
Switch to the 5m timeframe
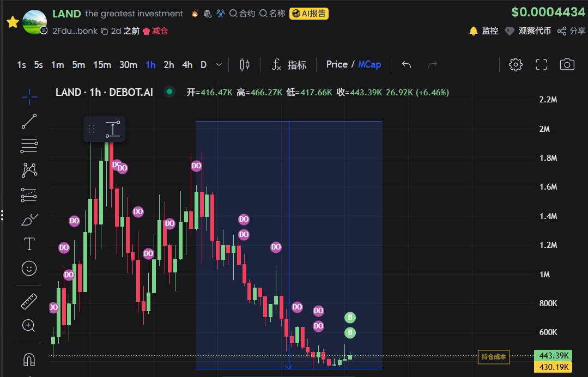coord(78,65)
